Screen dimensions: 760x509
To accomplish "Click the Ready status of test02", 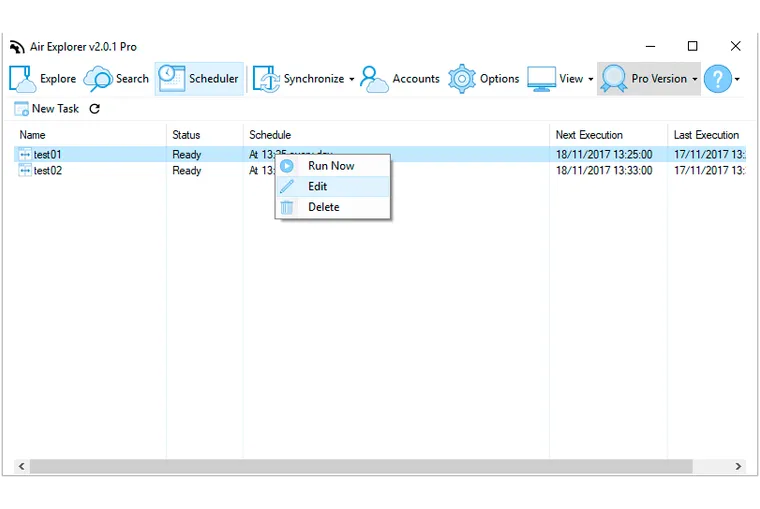I will (187, 171).
